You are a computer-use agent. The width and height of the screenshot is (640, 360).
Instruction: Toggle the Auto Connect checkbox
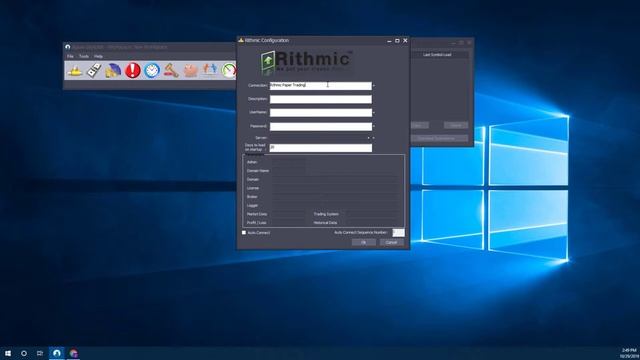[244, 233]
